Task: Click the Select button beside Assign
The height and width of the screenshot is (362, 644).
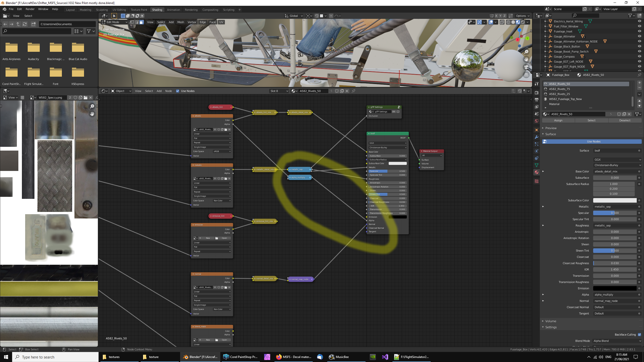Action: click(591, 120)
